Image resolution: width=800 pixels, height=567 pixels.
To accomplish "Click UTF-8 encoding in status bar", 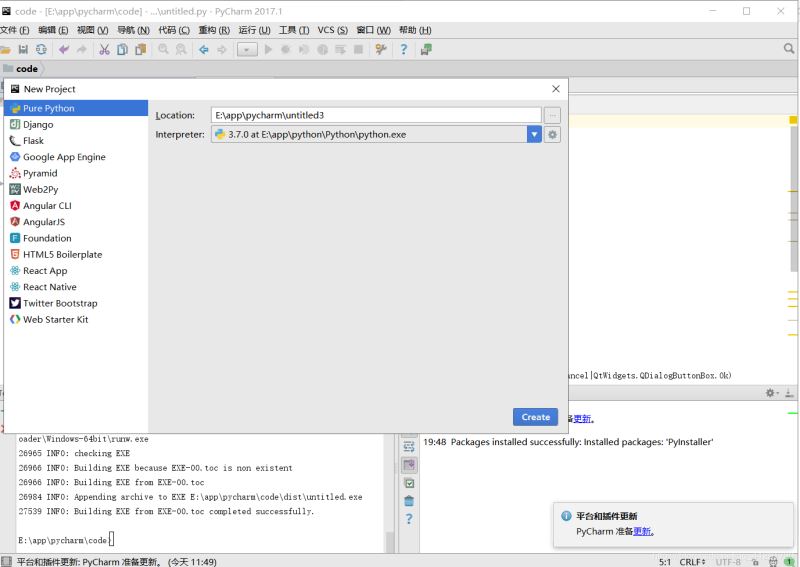I will (728, 562).
